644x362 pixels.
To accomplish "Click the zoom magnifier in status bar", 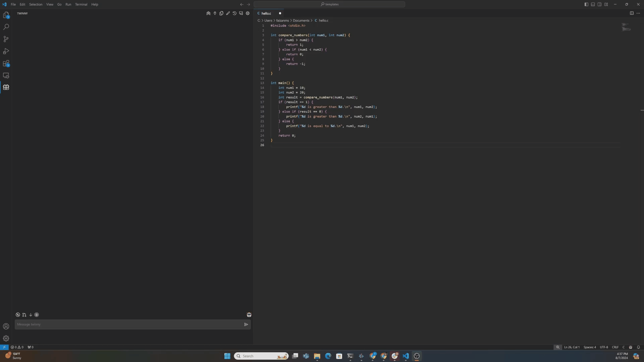I will [558, 347].
